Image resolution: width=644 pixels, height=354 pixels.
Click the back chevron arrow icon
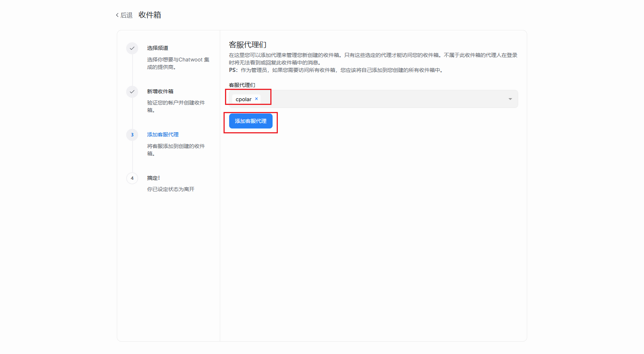pyautogui.click(x=117, y=15)
